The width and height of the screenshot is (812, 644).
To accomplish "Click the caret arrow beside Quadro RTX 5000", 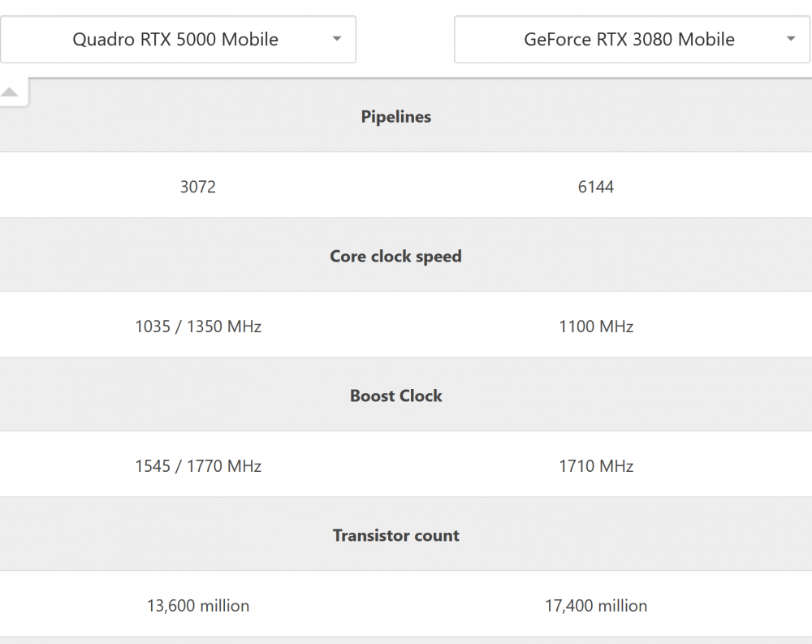I will pyautogui.click(x=337, y=39).
